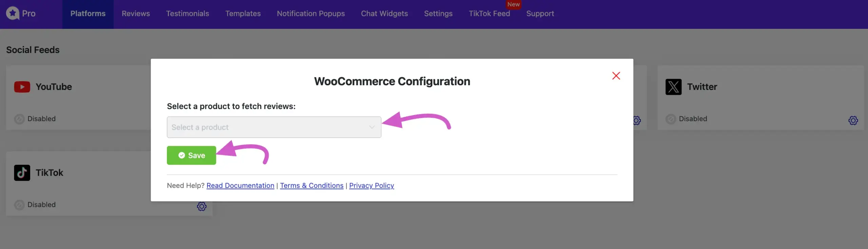
Task: Click Twitter Disabled status icon
Action: (x=671, y=119)
